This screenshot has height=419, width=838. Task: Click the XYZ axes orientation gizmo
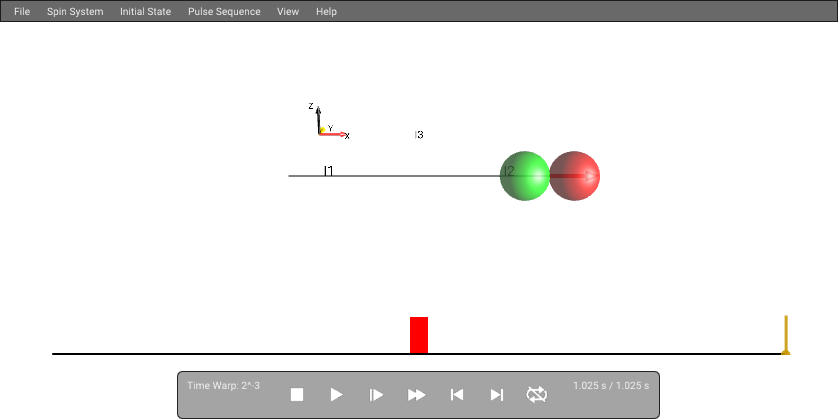pyautogui.click(x=329, y=122)
